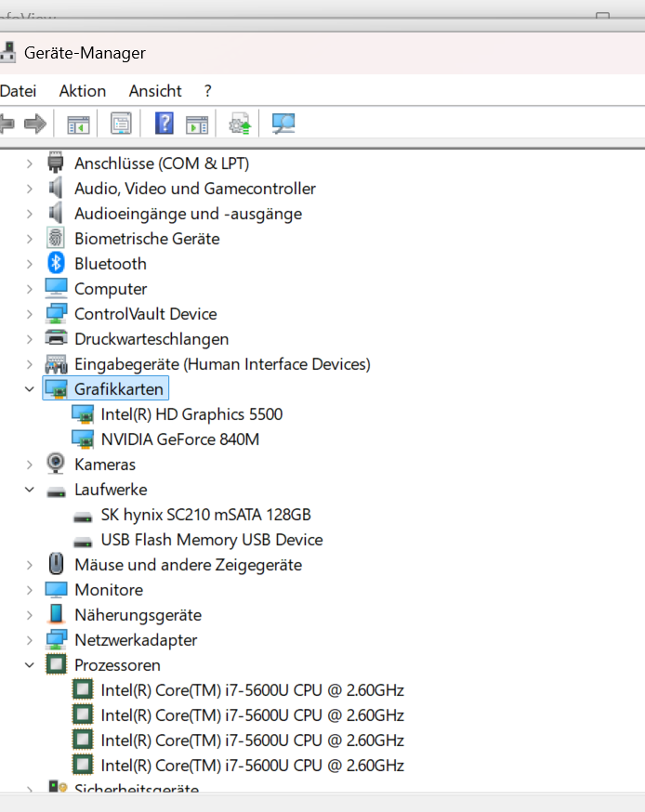645x812 pixels.
Task: Click the Scan for hardware changes icon
Action: [283, 124]
